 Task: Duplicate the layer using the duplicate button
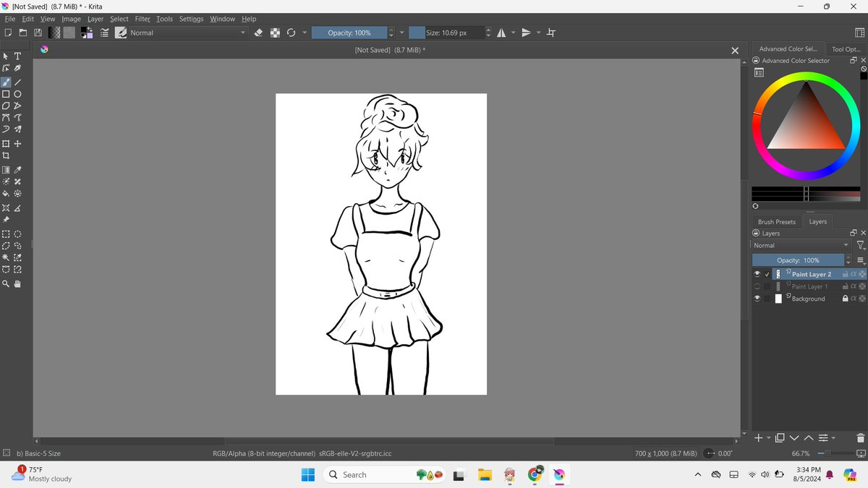pyautogui.click(x=780, y=438)
